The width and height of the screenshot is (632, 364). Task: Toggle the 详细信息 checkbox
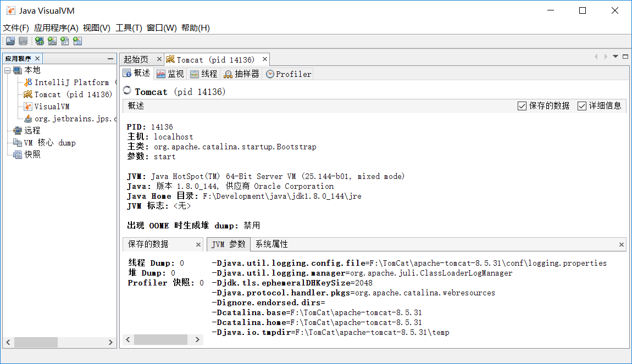[581, 106]
